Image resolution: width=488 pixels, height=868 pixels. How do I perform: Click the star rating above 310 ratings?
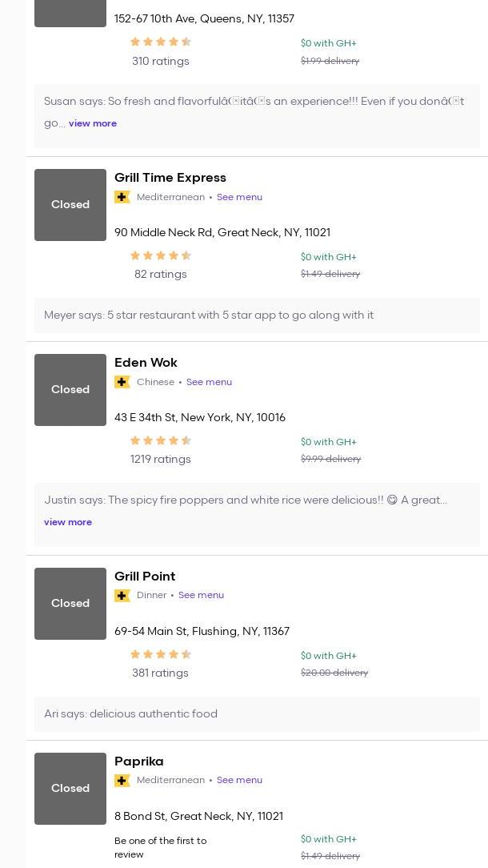pos(161,42)
